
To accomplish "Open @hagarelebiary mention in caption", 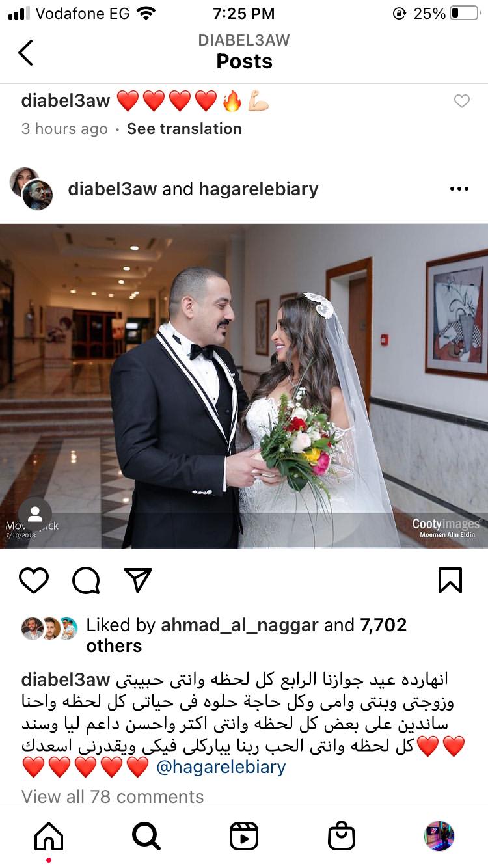I will (221, 766).
